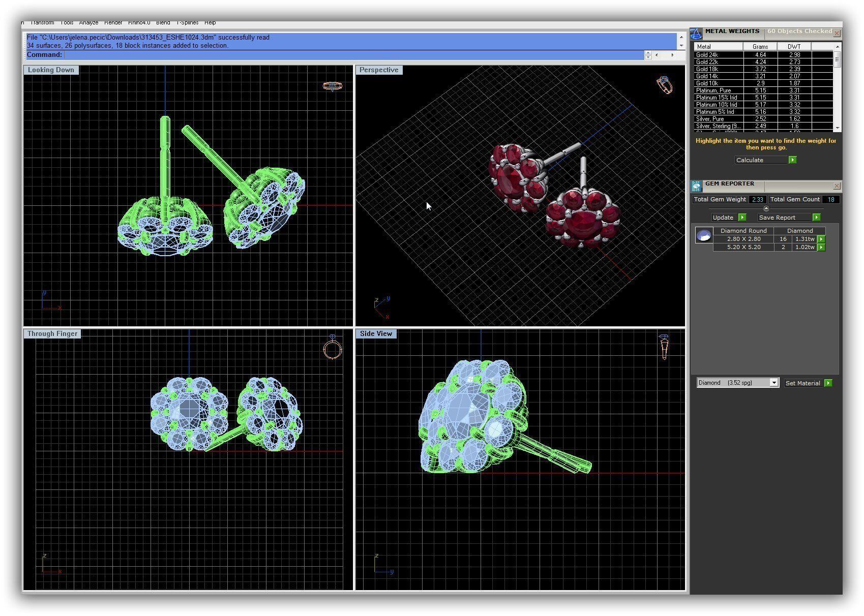864x616 pixels.
Task: Click the Perspective viewport title
Action: tap(379, 70)
